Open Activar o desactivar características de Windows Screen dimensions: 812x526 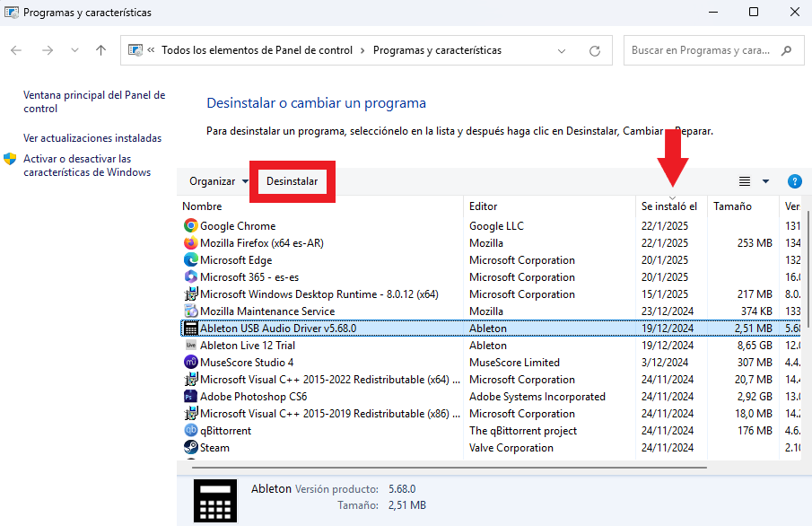pos(87,165)
